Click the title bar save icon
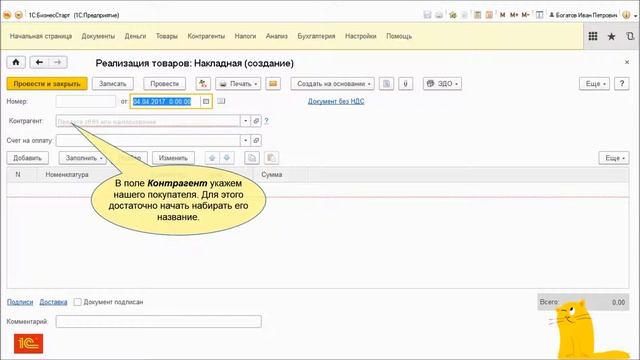This screenshot has width=640, height=360. pyautogui.click(x=427, y=15)
